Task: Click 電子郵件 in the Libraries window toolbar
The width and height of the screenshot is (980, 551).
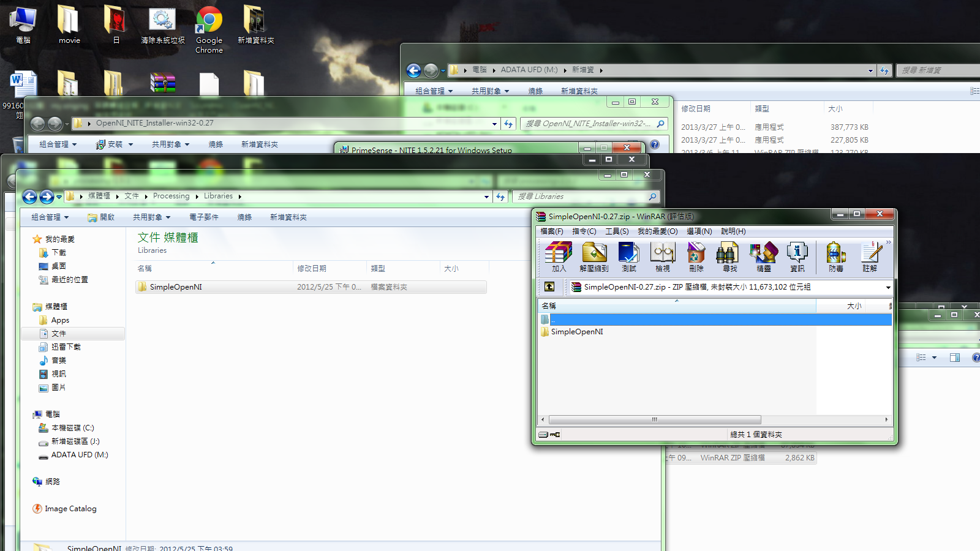Action: tap(204, 217)
